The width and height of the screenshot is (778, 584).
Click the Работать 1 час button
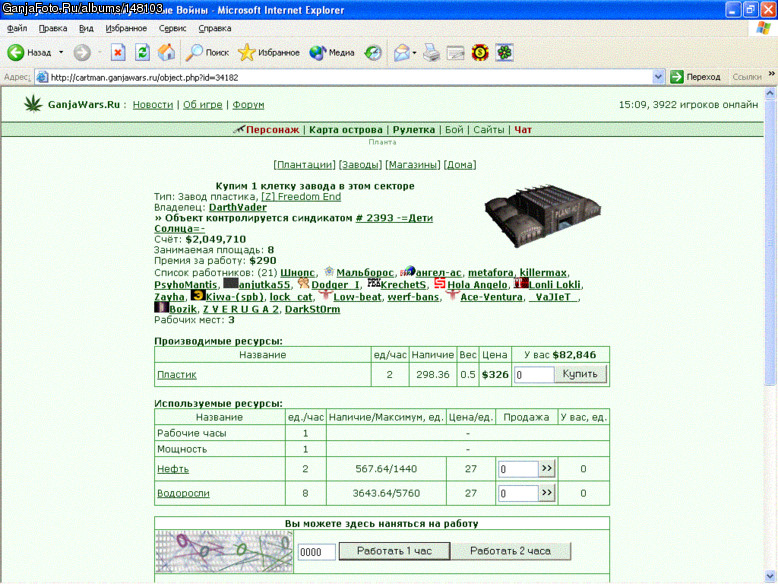tap(394, 551)
